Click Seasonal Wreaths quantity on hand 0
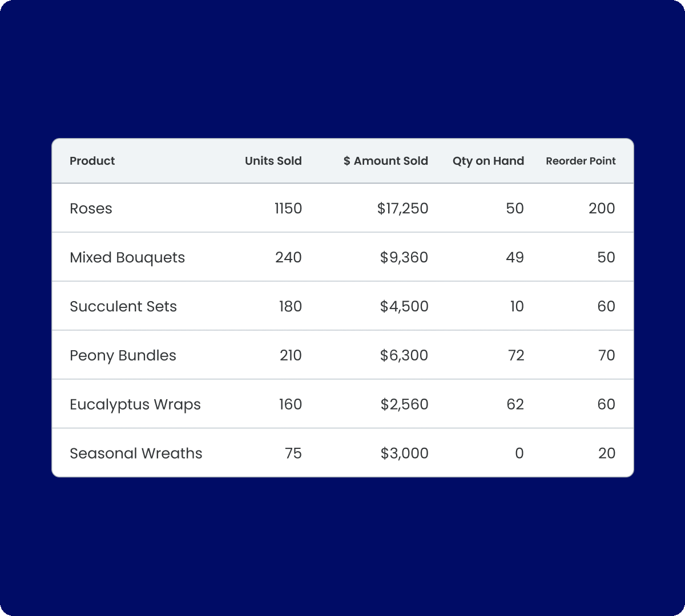The image size is (685, 616). click(x=519, y=453)
